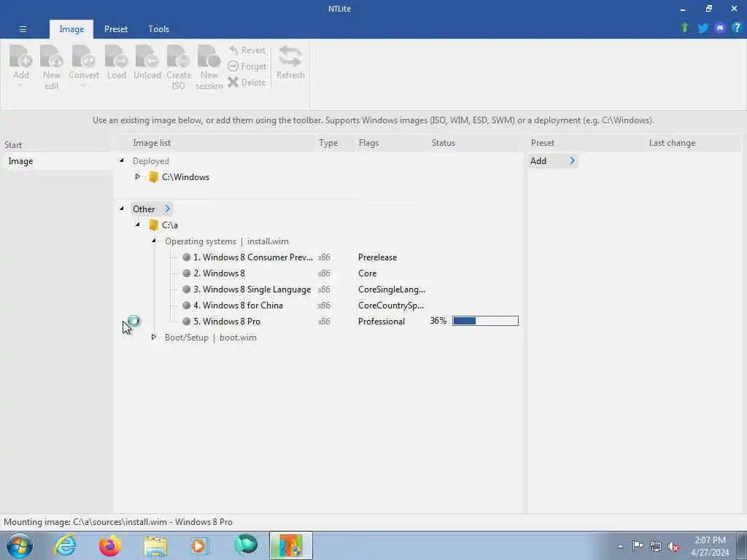Open the Help question mark icon
The image size is (747, 560).
[737, 28]
